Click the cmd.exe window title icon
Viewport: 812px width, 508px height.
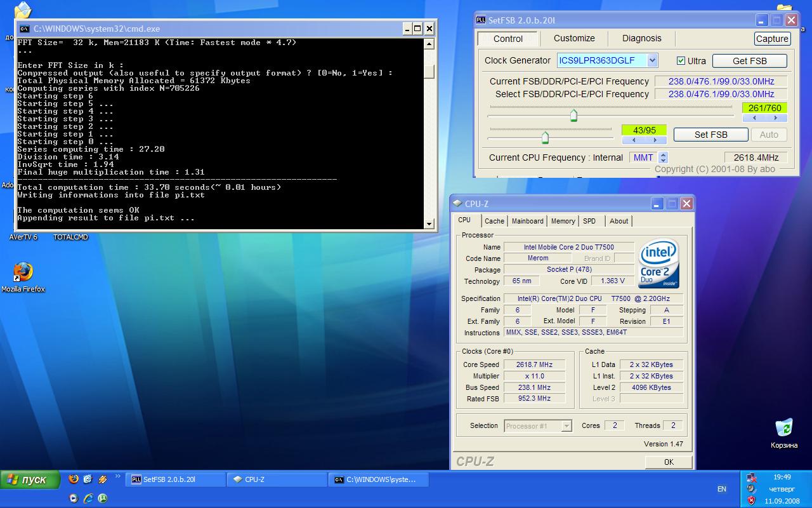[24, 29]
